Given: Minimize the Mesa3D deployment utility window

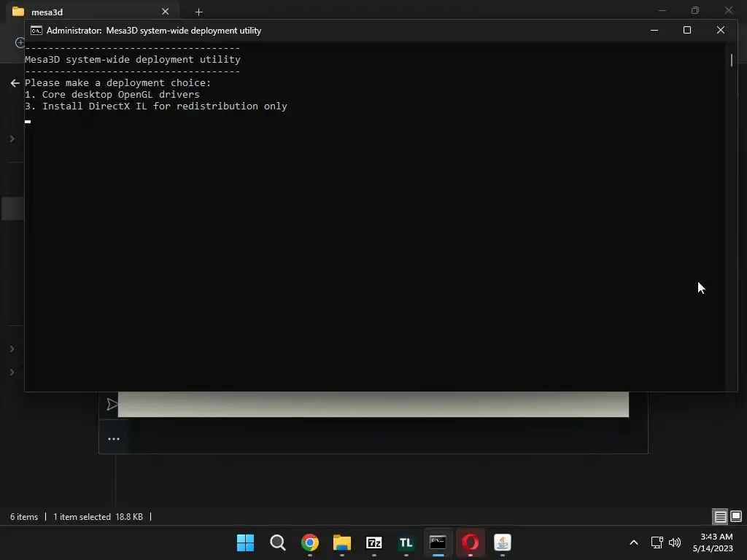Looking at the screenshot, I should pyautogui.click(x=654, y=31).
